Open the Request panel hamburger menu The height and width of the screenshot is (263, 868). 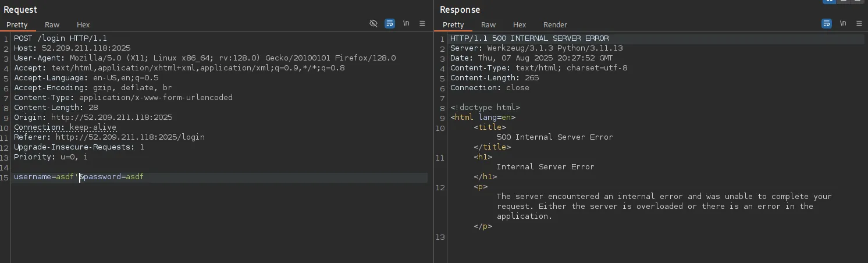click(x=422, y=23)
